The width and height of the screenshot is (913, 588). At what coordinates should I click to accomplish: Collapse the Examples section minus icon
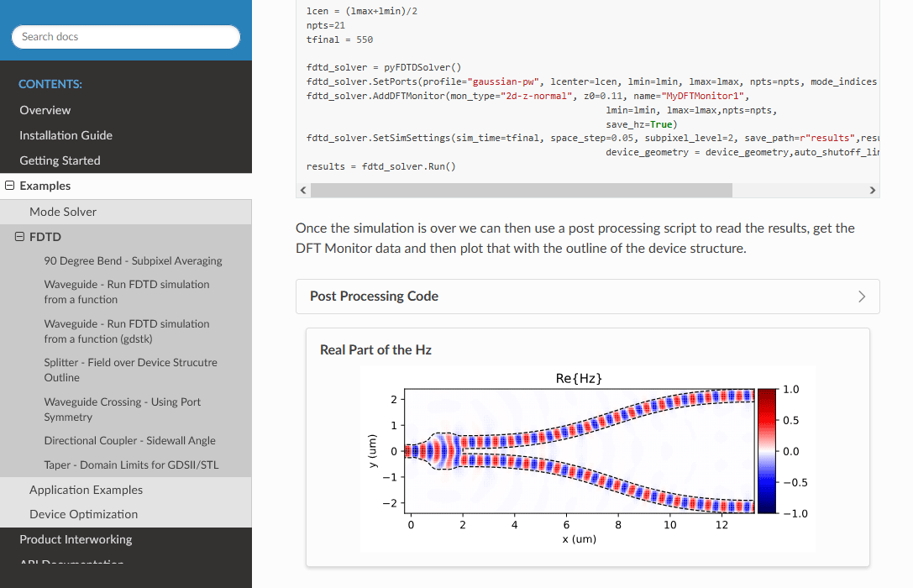coord(10,186)
